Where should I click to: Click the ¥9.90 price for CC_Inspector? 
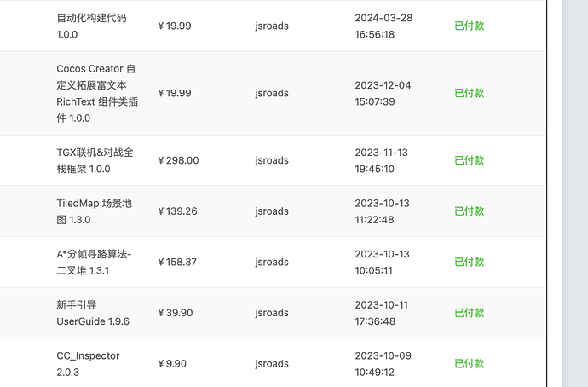(x=172, y=364)
